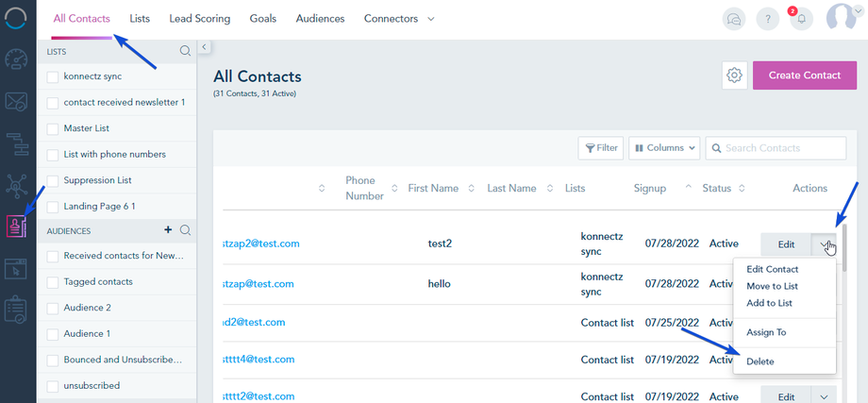This screenshot has width=868, height=403.
Task: Click the Search Contacts field
Action: [x=783, y=148]
